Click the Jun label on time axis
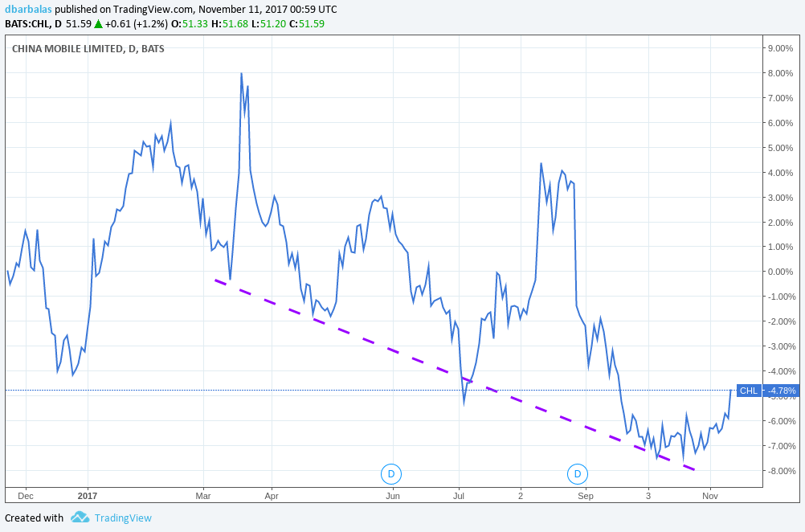 393,496
